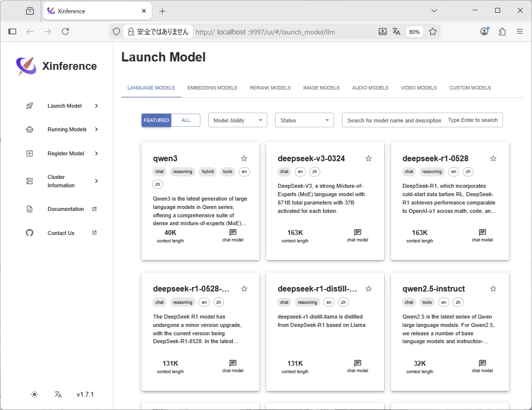Open the Status dropdown
Viewport: 532px width, 410px height.
(305, 120)
